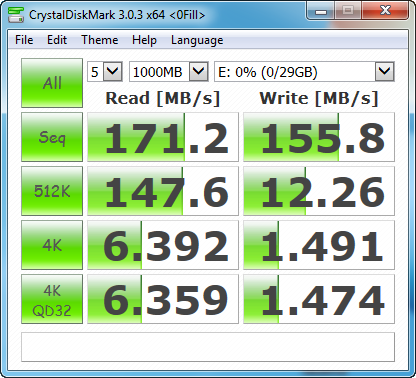Click the Seq read result 171.2

click(163, 137)
